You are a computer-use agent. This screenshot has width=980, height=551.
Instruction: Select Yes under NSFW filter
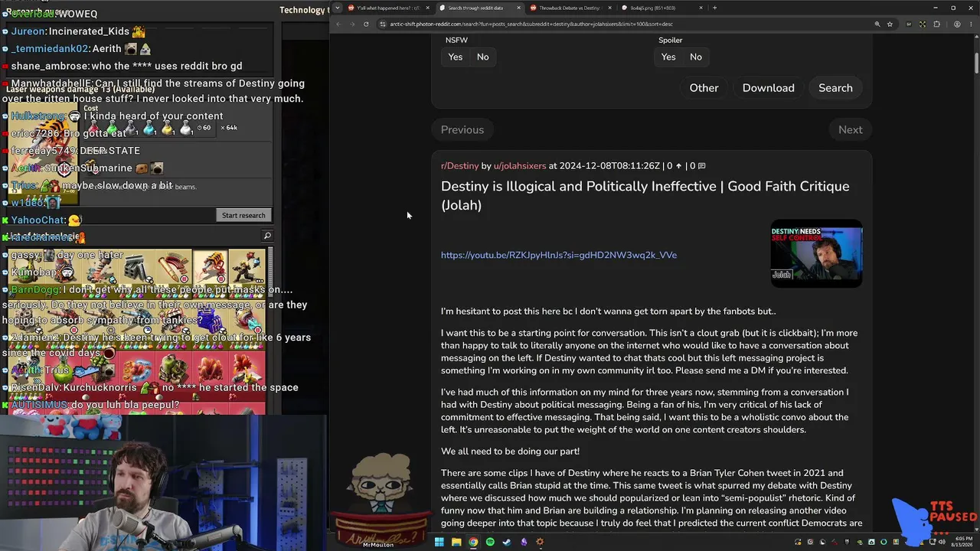tap(456, 57)
